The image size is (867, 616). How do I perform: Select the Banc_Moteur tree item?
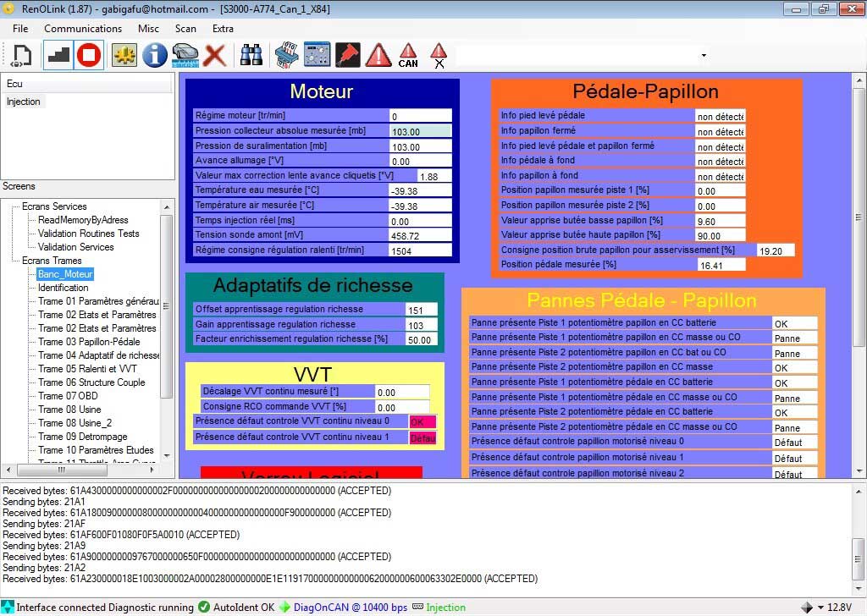pyautogui.click(x=64, y=274)
